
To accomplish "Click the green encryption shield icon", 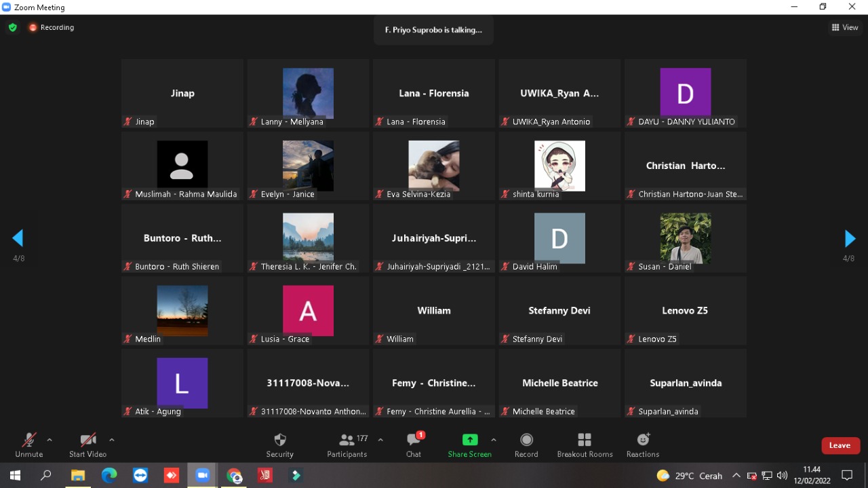I will pyautogui.click(x=12, y=28).
